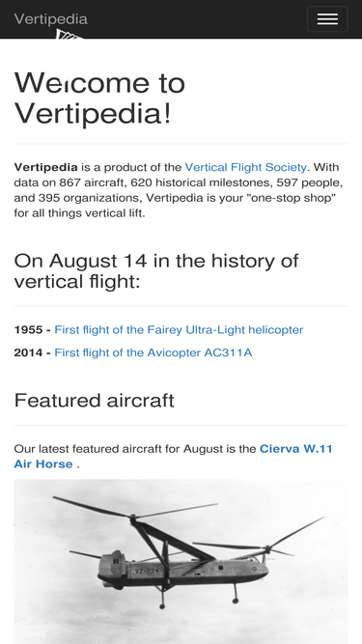Open Fairey Ultra-Light helicopter first flight link
Screen dimensions: 362x644
pyautogui.click(x=179, y=330)
